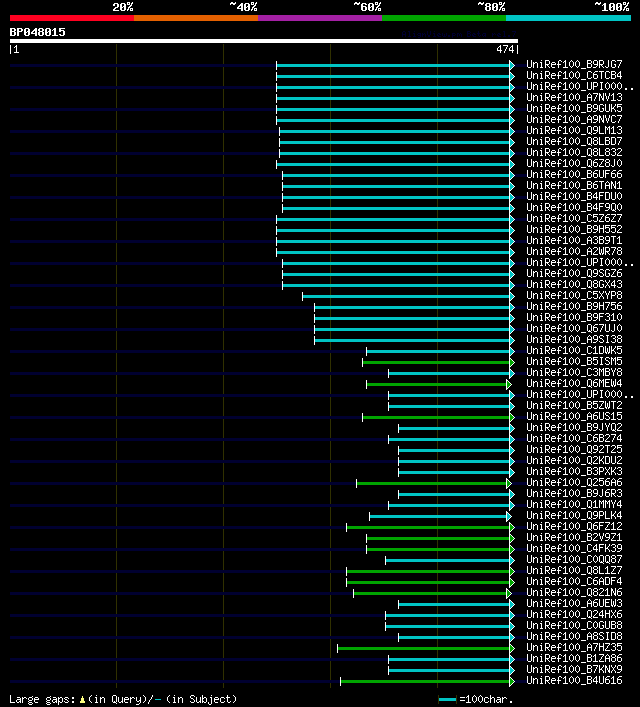This screenshot has width=640, height=707.
Task: Select hit UniRef100_B3PXK3
Action: pos(574,471)
